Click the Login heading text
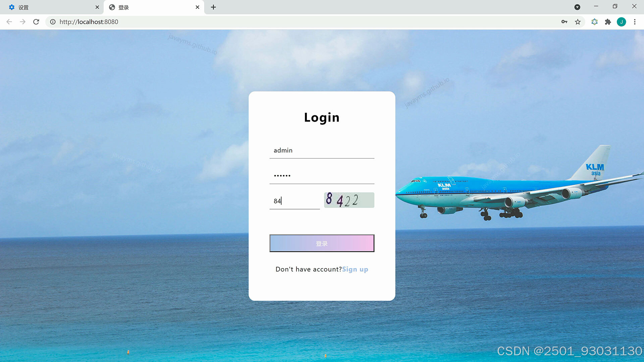Viewport: 644px width, 362px height. click(x=322, y=118)
